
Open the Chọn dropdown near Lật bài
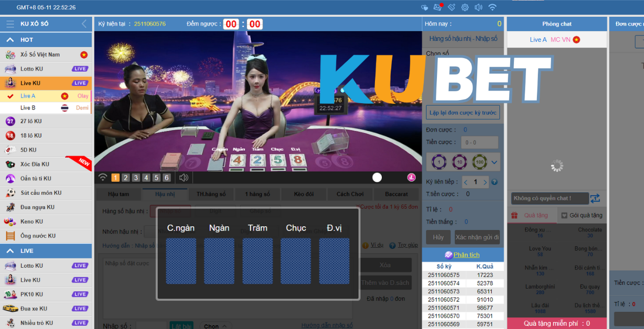pos(216,326)
